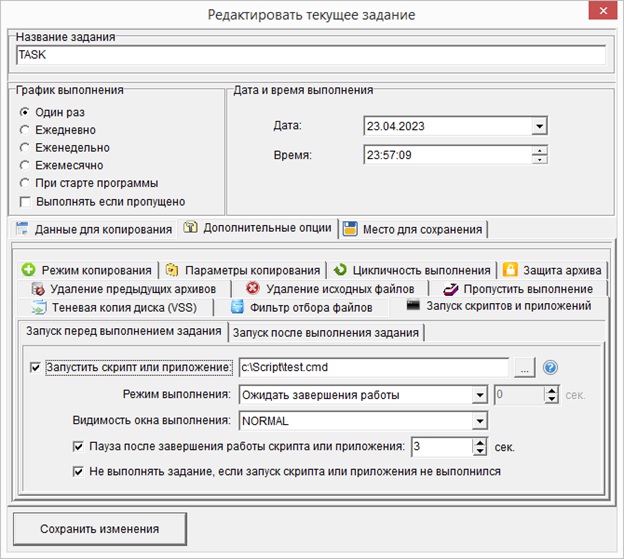Screen dimensions: 624x559
Task: Click the yellow lock icon of Защита архива
Action: pos(510,269)
